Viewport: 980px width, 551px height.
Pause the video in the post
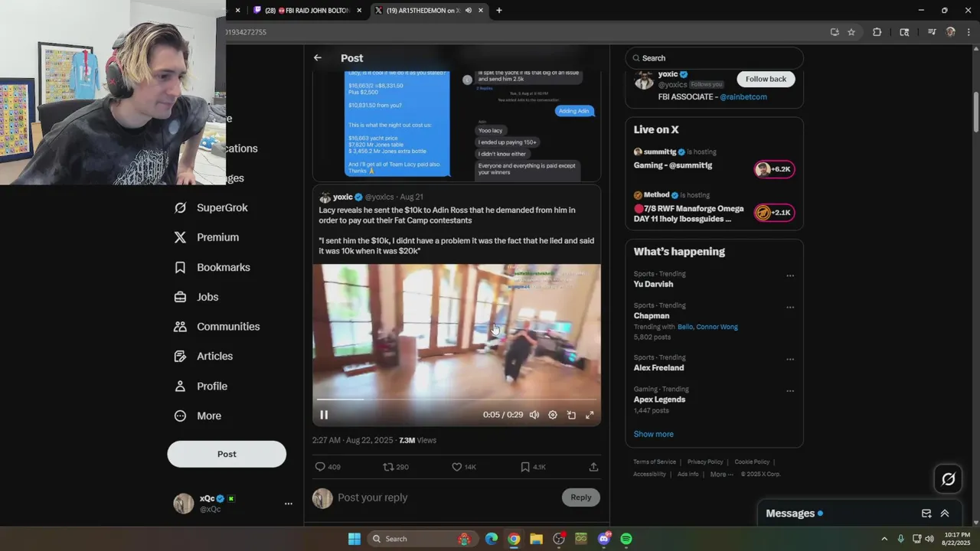[x=324, y=415]
